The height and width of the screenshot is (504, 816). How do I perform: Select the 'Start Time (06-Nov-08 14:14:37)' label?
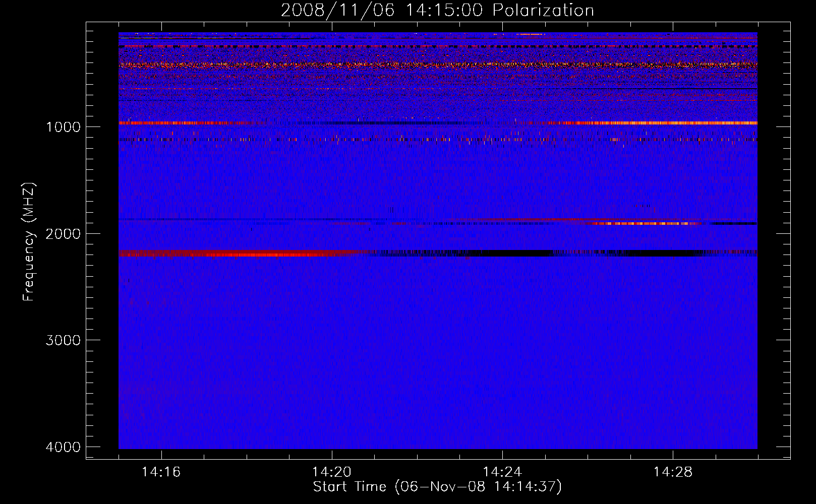coord(437,487)
